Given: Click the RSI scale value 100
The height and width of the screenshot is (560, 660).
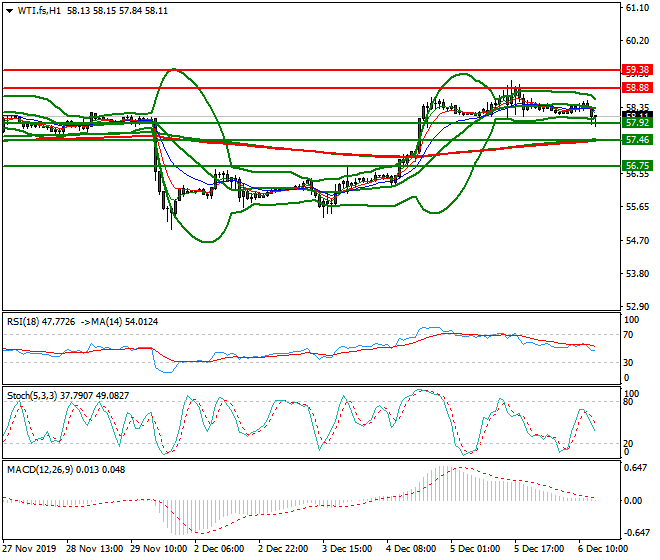Looking at the screenshot, I should tap(630, 322).
